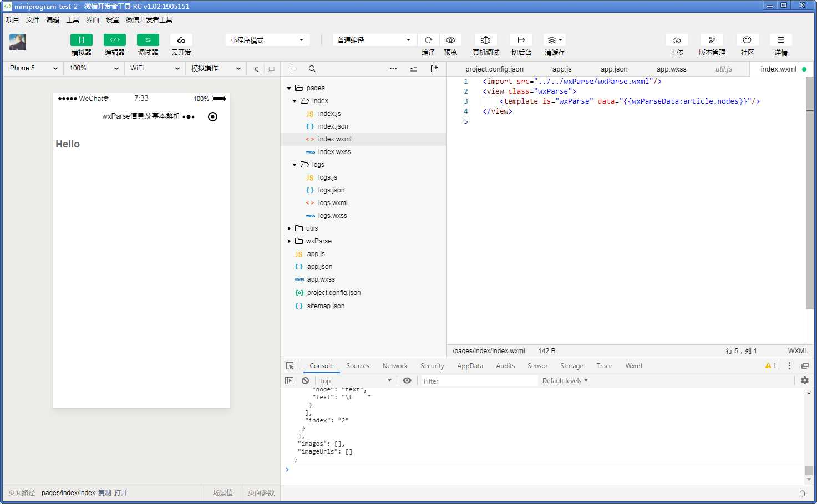Expand the utils folder
This screenshot has width=817, height=504.
point(289,228)
